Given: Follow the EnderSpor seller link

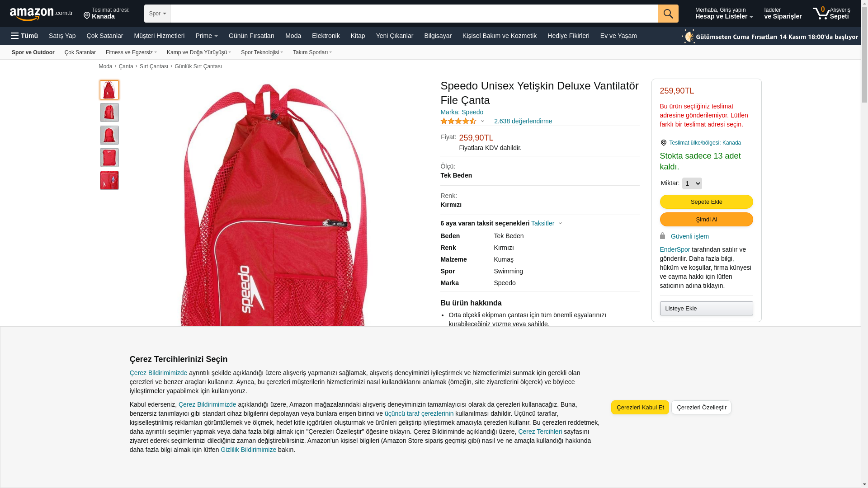Looking at the screenshot, I should coord(675,249).
